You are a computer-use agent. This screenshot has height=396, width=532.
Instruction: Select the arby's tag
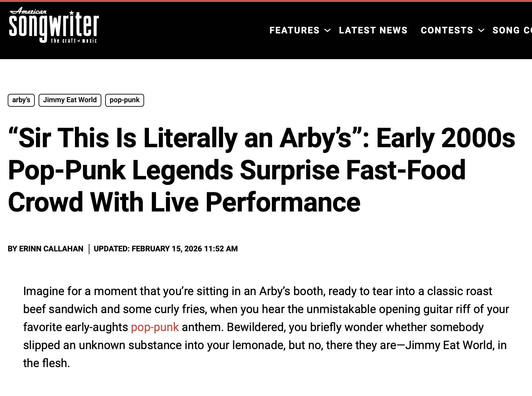[21, 100]
